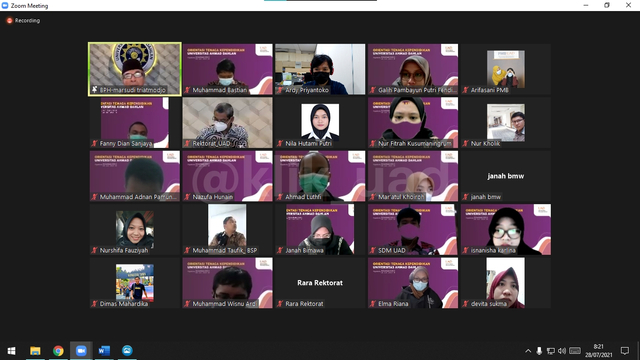This screenshot has height=360, width=640.
Task: Click muted mic icon on devita sukma tile
Action: [466, 304]
